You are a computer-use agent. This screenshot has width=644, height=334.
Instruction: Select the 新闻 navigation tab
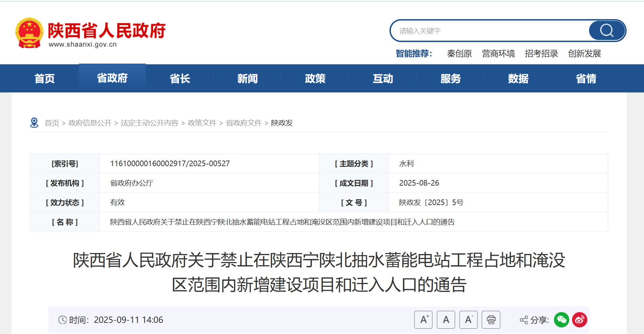coord(247,79)
